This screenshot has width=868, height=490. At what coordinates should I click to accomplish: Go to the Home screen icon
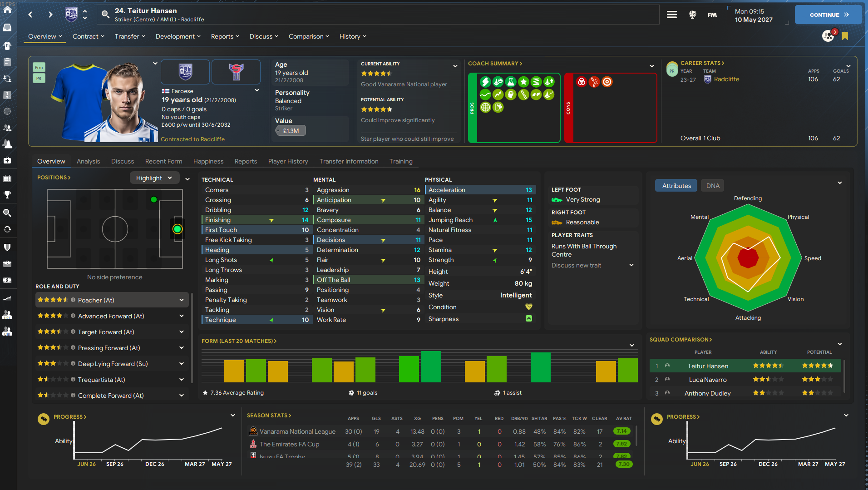pyautogui.click(x=7, y=10)
